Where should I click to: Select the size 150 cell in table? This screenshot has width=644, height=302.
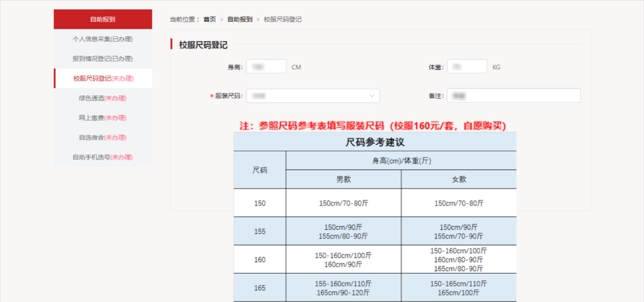pos(260,203)
